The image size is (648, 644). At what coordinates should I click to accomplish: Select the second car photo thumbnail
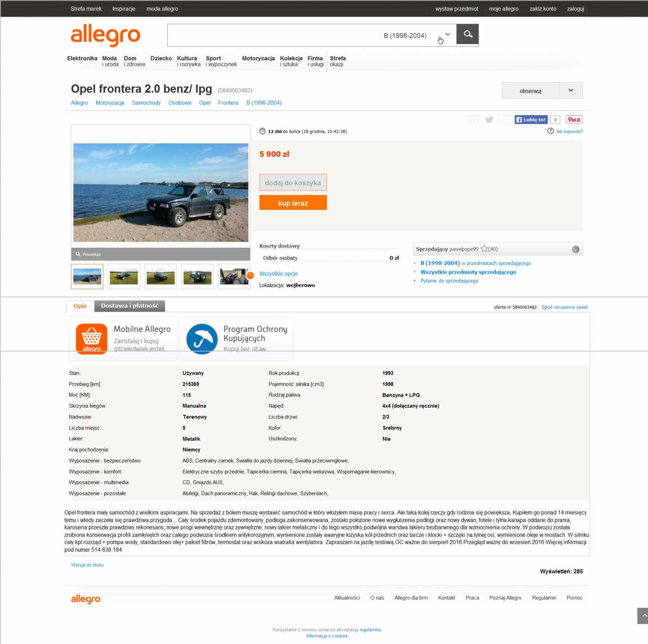[x=124, y=276]
